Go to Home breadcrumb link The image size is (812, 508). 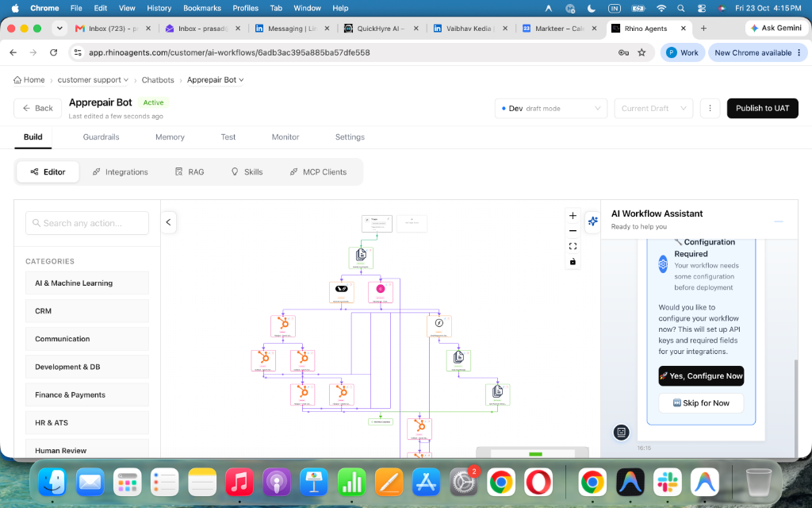point(29,80)
